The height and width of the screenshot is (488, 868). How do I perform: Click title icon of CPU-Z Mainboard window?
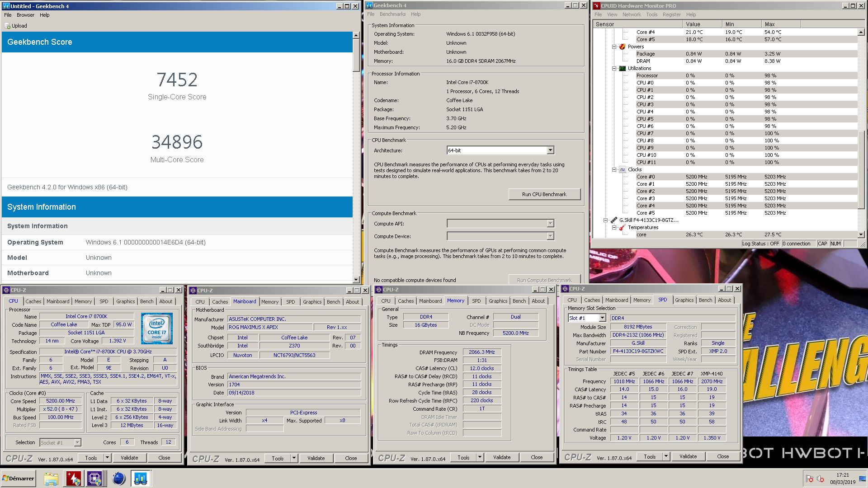pos(193,291)
